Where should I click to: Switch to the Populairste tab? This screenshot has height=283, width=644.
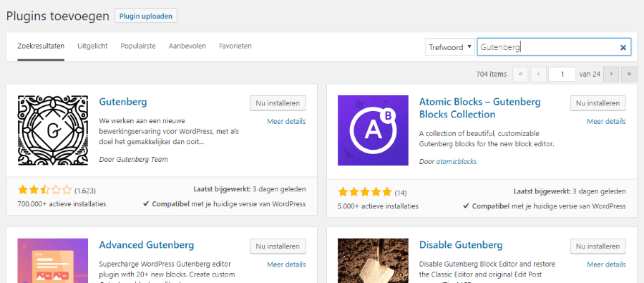(x=138, y=46)
